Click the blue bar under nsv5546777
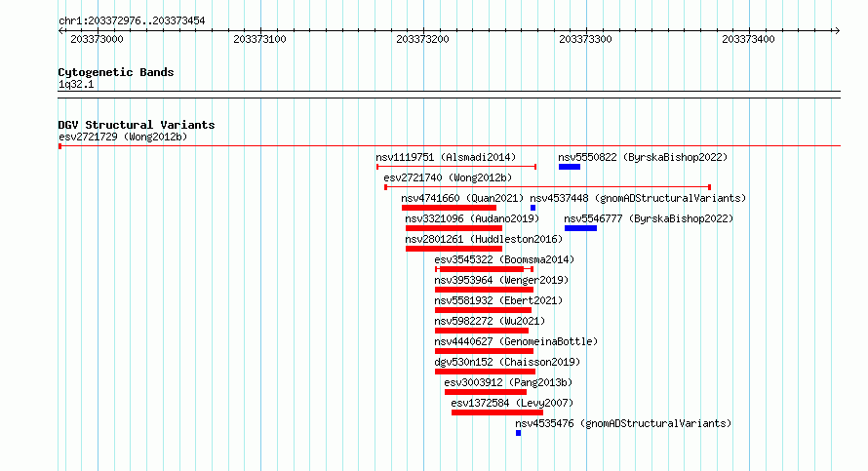Viewport: 868px width, 471px height. coord(580,228)
